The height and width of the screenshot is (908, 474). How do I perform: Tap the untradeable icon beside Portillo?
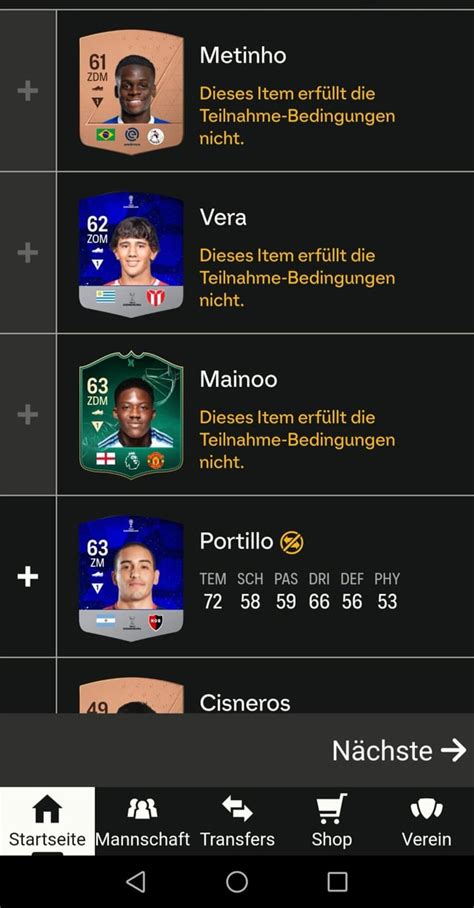click(292, 542)
